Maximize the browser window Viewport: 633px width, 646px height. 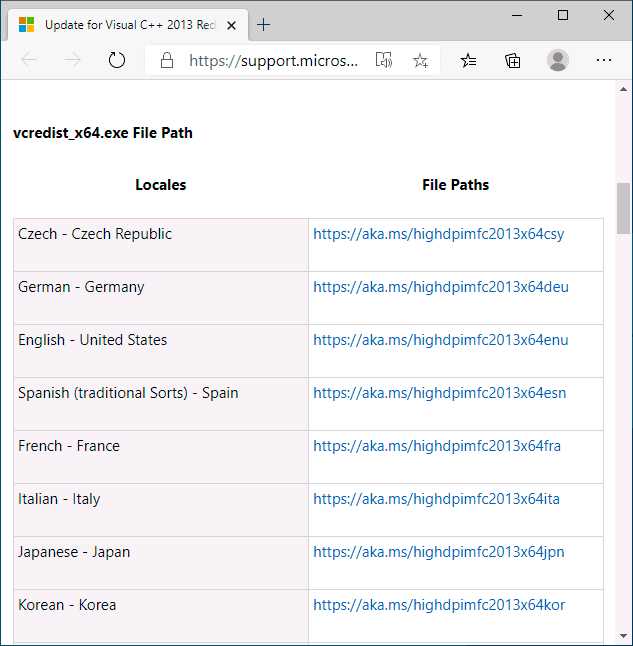pos(563,15)
